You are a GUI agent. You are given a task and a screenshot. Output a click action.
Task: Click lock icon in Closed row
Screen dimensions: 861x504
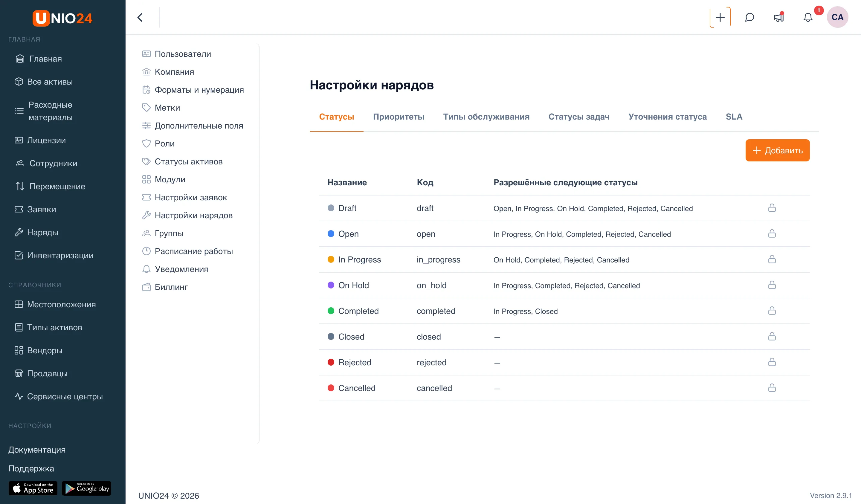tap(772, 337)
